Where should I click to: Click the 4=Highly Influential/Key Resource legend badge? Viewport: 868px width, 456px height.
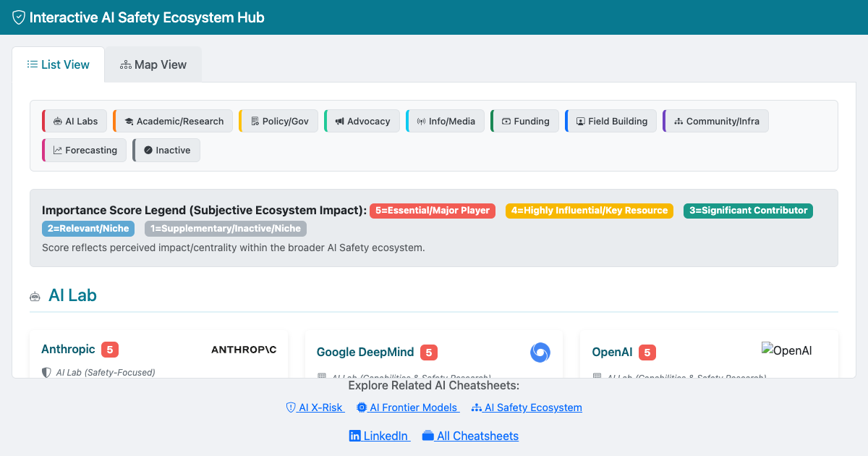(x=590, y=211)
